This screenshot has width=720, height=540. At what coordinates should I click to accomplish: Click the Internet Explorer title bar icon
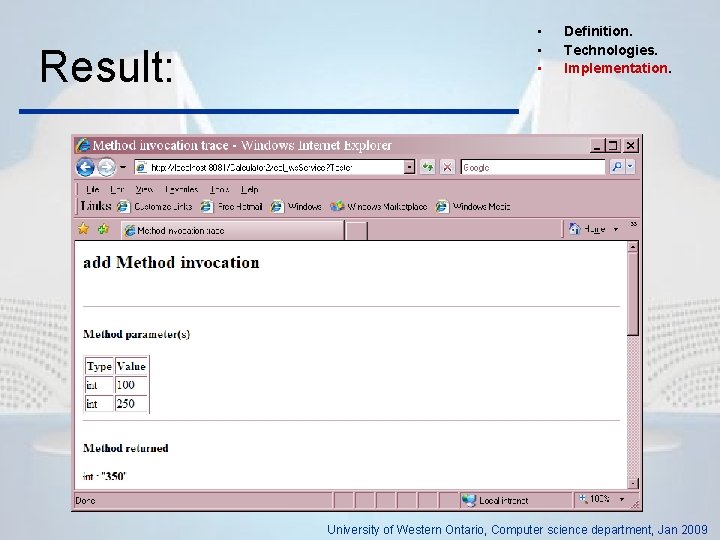point(83,145)
